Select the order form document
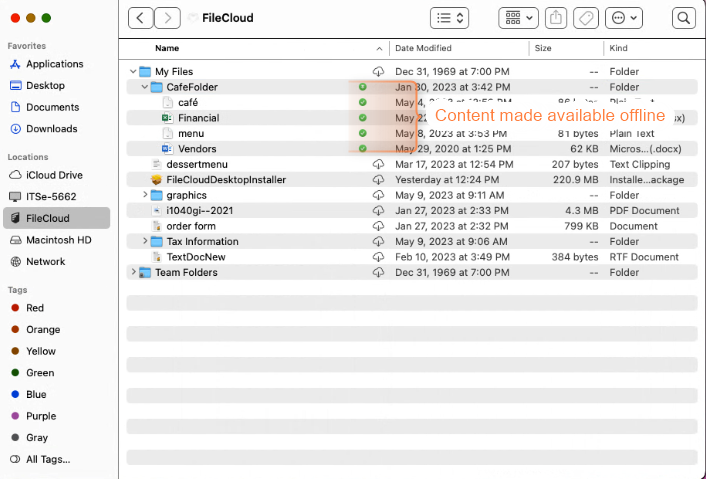The image size is (706, 479). coord(191,226)
